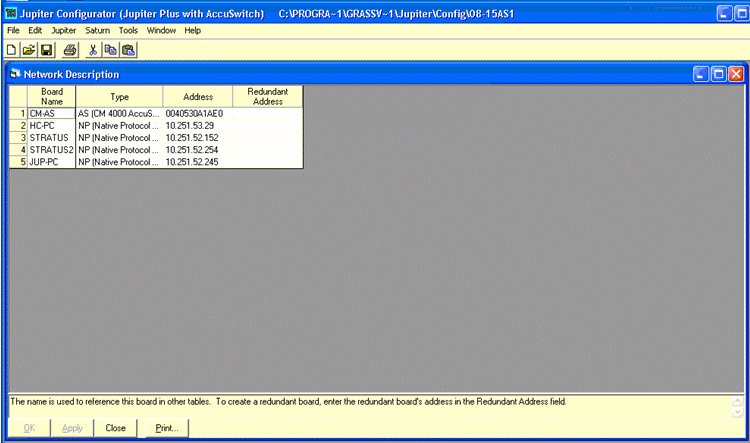750x443 pixels.
Task: Click the address 0040530A1AE0 cell
Action: [x=198, y=113]
